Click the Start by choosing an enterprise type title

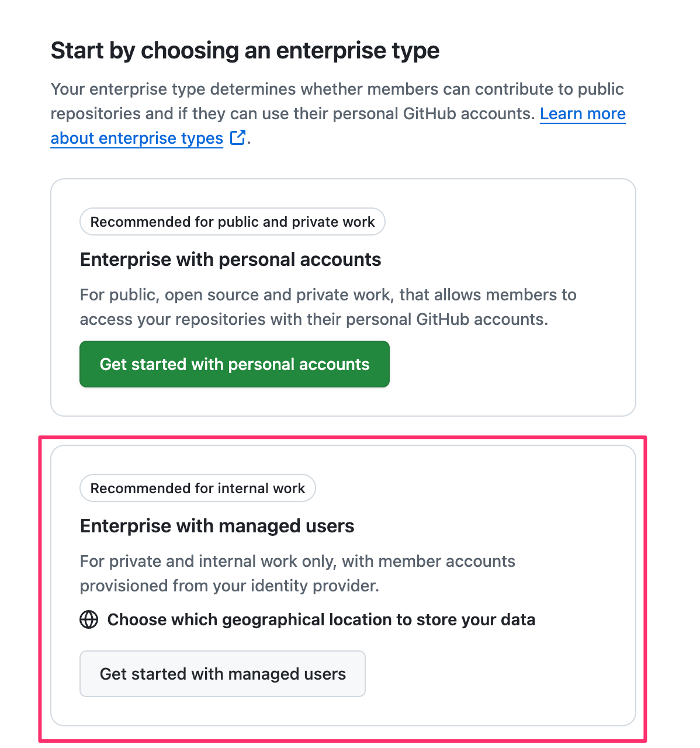(x=245, y=51)
